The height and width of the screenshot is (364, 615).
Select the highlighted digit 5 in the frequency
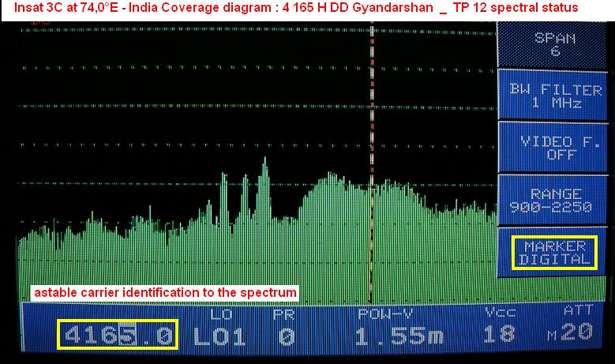coord(127,336)
